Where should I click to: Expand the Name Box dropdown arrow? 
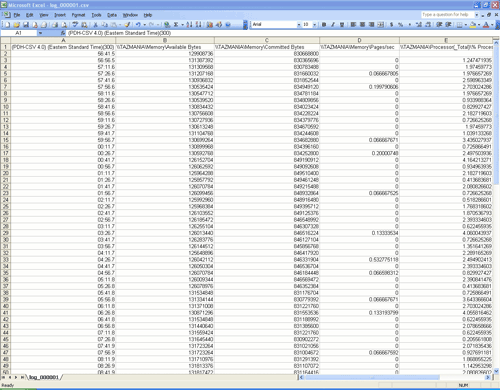click(x=40, y=33)
